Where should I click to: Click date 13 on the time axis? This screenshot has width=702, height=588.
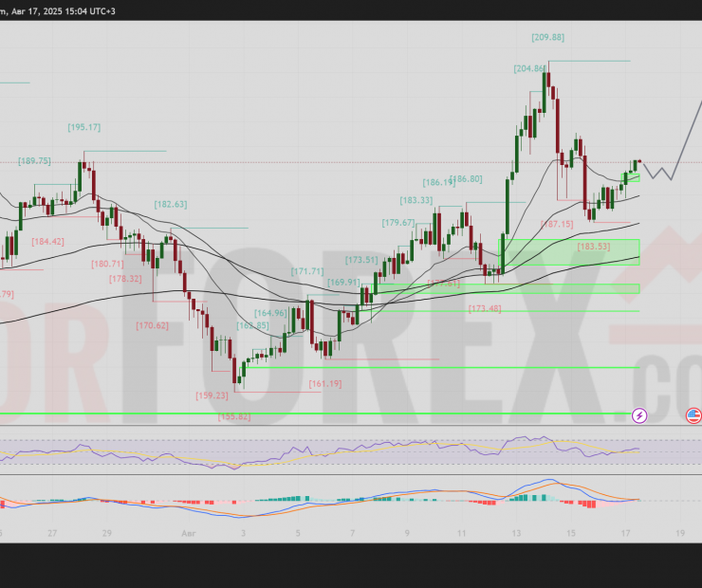tap(516, 533)
